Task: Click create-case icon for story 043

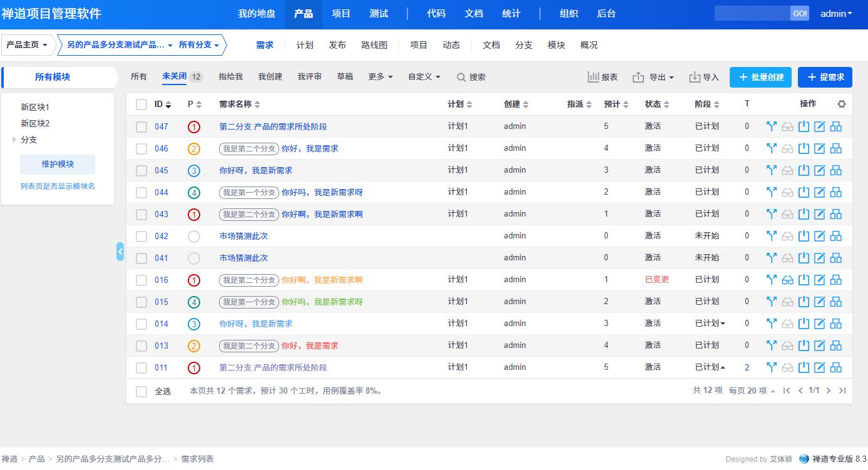Action: (835, 214)
